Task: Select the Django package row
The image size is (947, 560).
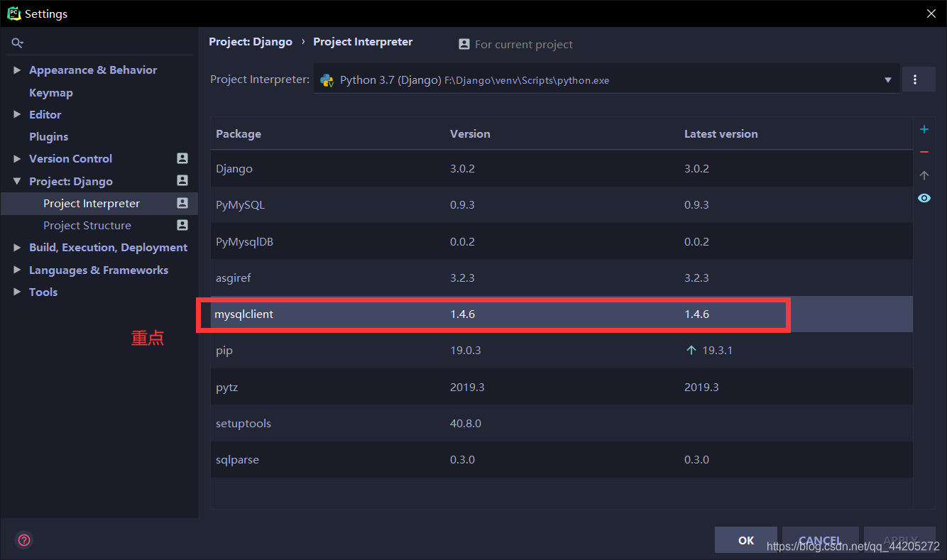Action: click(x=562, y=169)
